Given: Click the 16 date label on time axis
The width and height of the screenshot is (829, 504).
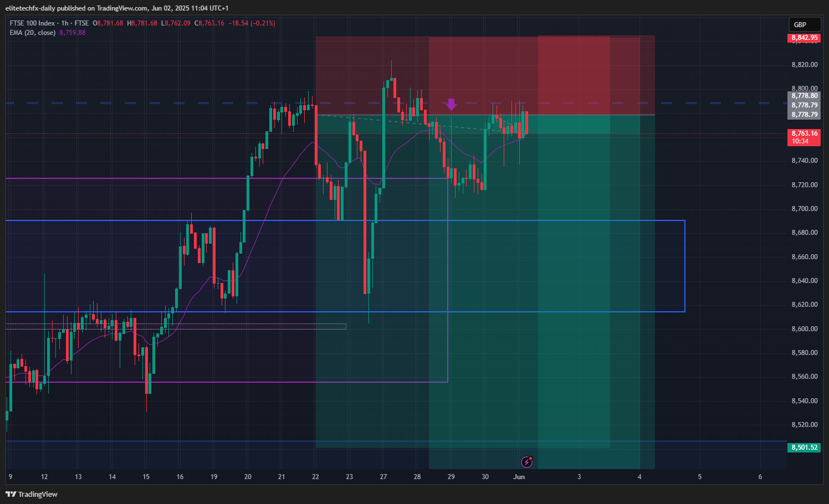Looking at the screenshot, I should (x=180, y=477).
